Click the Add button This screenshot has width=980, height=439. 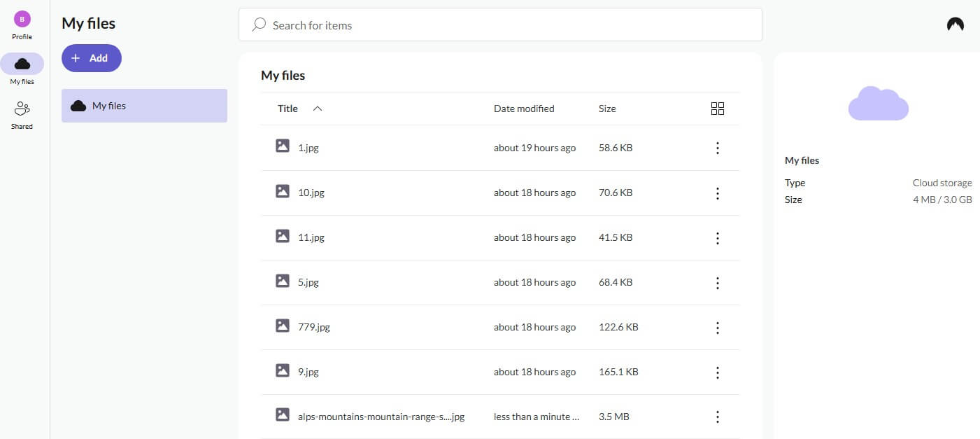pos(92,58)
